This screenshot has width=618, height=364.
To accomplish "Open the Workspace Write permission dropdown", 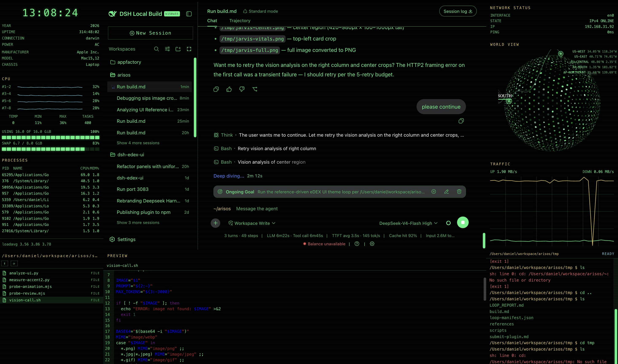I will 252,223.
